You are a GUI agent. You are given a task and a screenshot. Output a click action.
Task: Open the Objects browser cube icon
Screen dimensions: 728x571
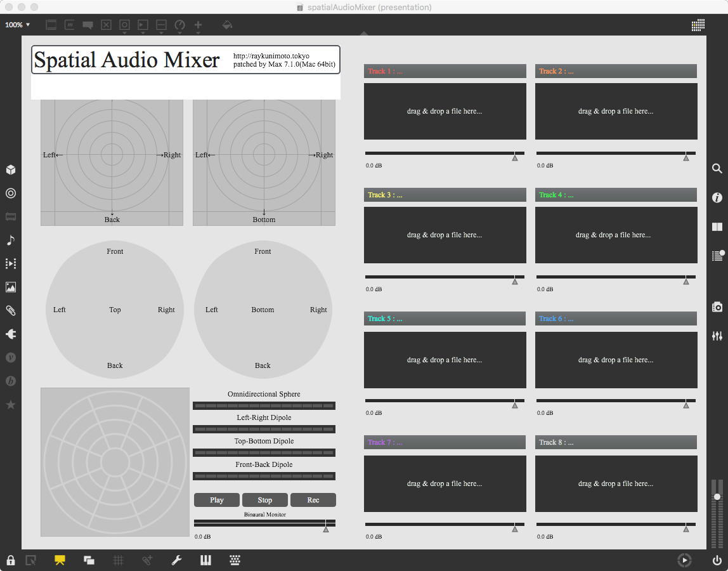(11, 170)
